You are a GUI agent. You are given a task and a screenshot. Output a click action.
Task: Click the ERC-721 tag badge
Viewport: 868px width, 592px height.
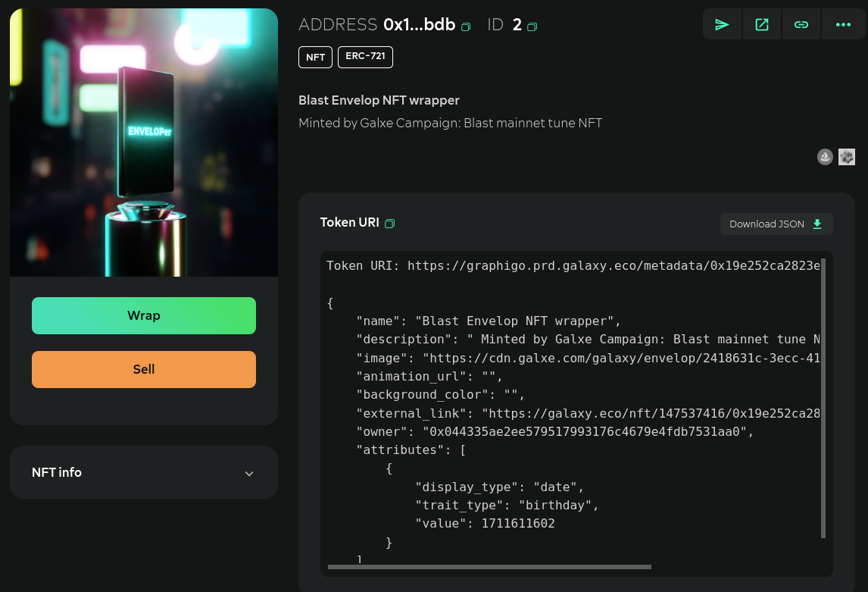[x=365, y=57]
